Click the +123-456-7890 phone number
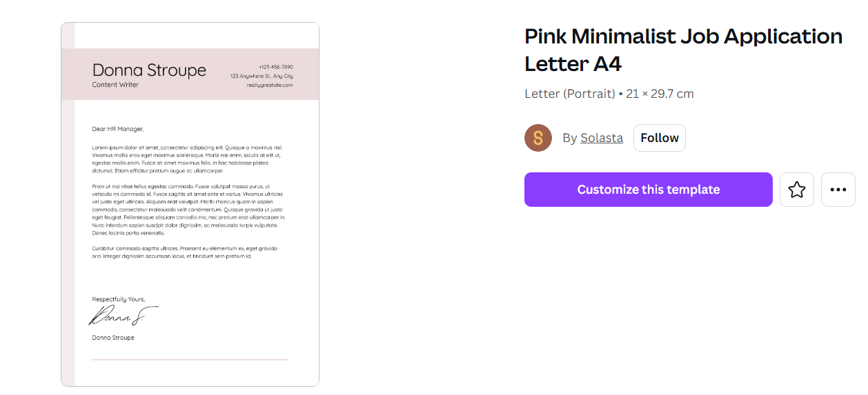This screenshot has height=395, width=868. (x=275, y=67)
